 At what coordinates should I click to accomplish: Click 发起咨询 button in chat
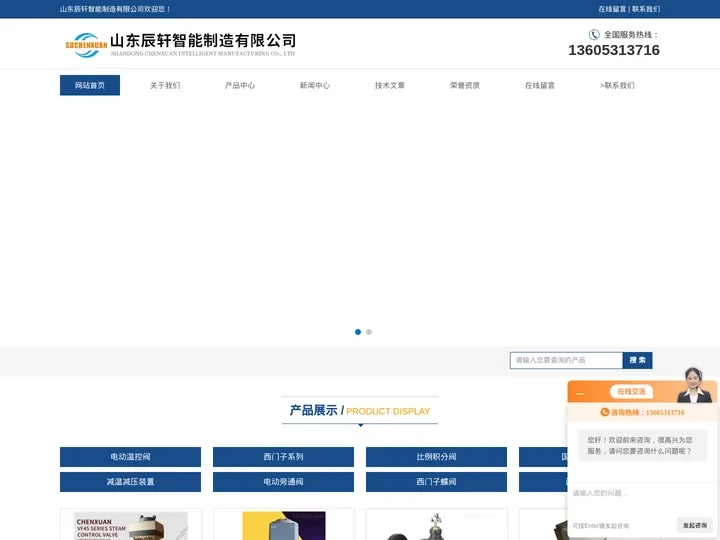(x=694, y=525)
